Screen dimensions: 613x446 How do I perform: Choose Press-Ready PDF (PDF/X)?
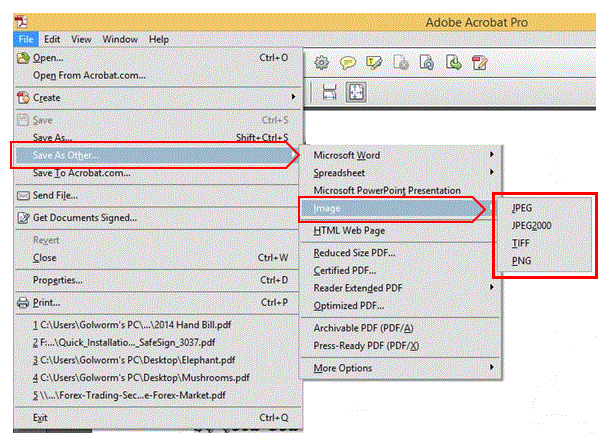pos(400,346)
